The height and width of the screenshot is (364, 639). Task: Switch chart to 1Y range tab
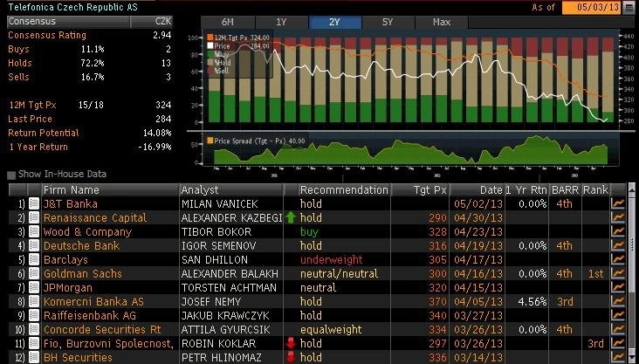(281, 22)
